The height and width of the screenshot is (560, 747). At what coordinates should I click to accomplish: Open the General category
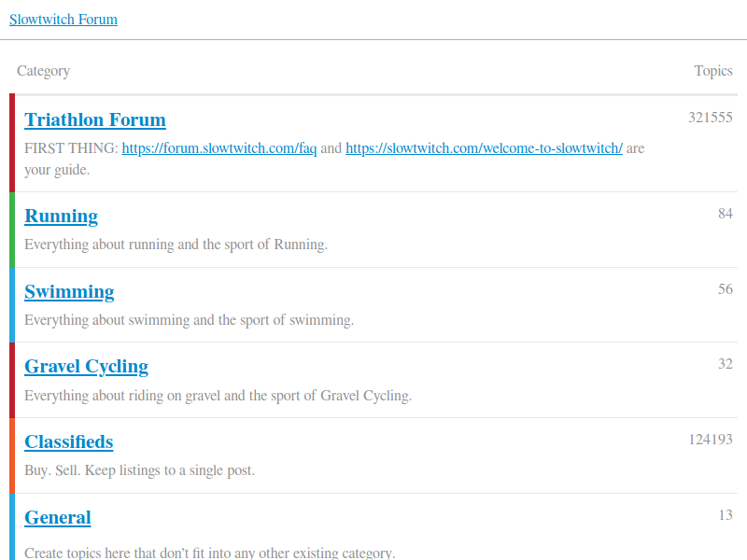pos(58,518)
